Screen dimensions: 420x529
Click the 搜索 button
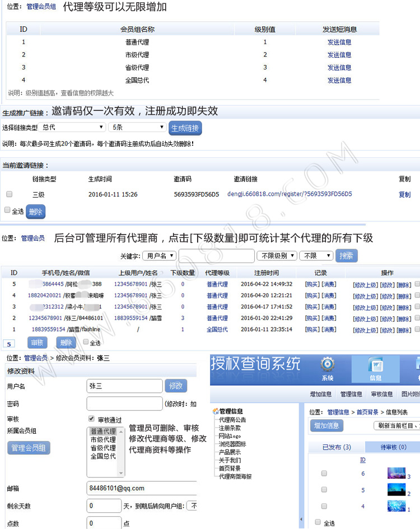click(x=346, y=256)
